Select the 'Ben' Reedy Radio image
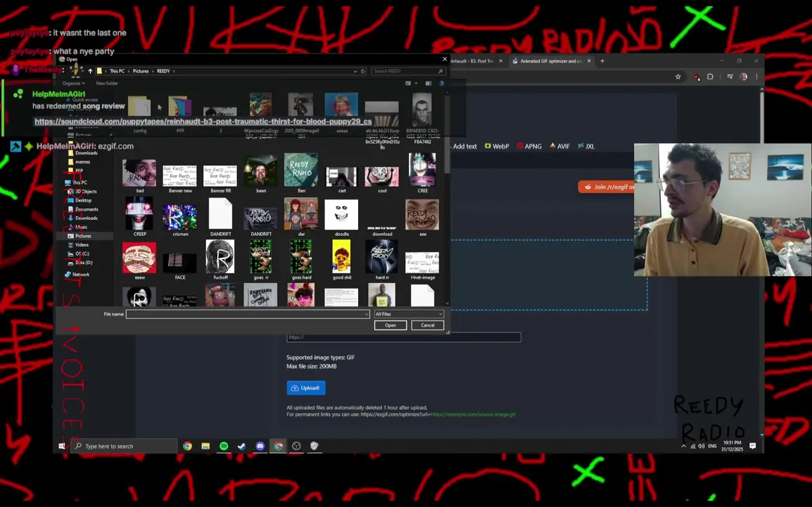812x507 pixels. [x=301, y=173]
